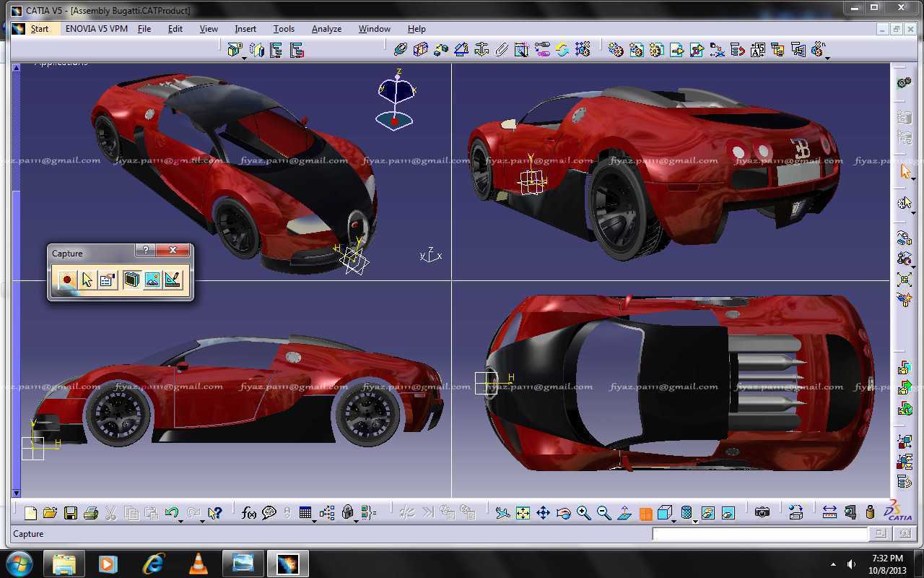Toggle the orange Multi-View button off
Image resolution: width=924 pixels, height=578 pixels.
[645, 514]
